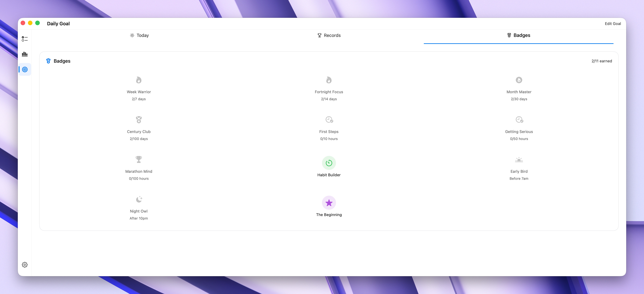The width and height of the screenshot is (644, 294).
Task: Click the 2/11 earned label
Action: click(601, 61)
